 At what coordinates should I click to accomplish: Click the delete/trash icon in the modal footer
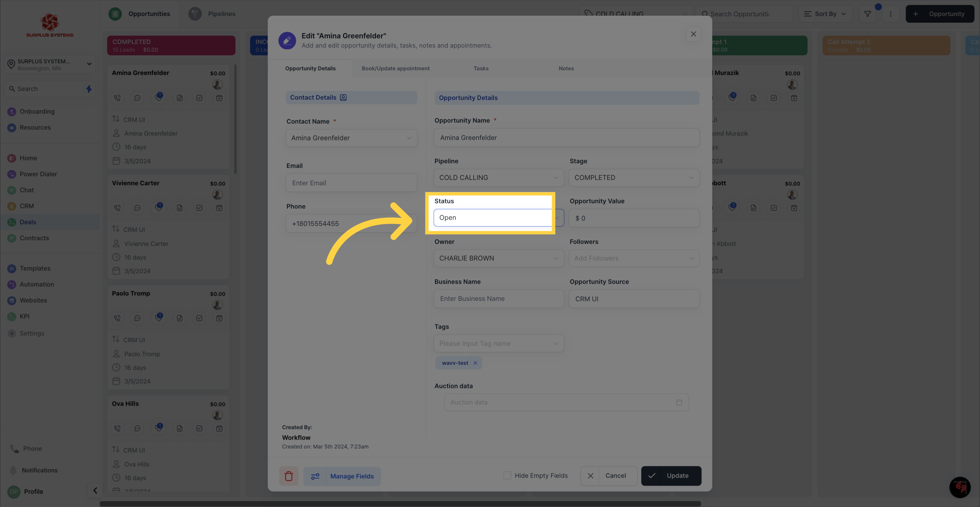(x=288, y=476)
